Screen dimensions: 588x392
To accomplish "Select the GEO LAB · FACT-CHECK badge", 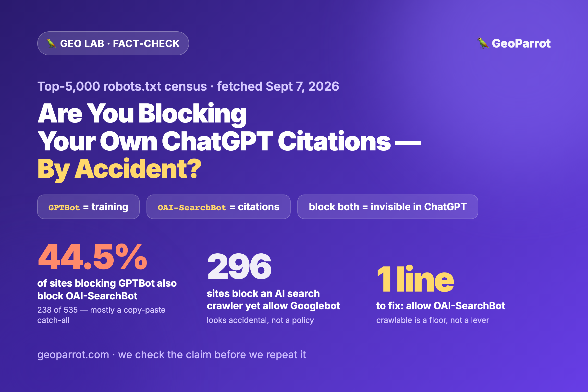I will [113, 43].
